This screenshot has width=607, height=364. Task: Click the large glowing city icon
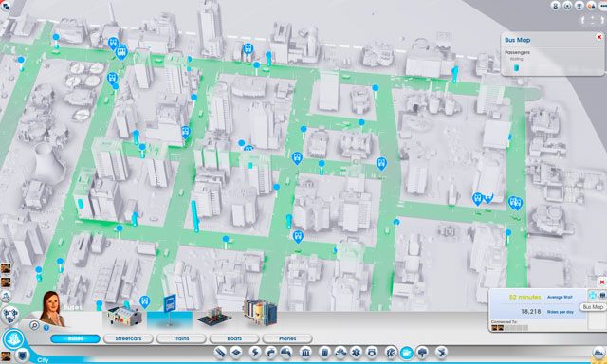tap(13, 339)
